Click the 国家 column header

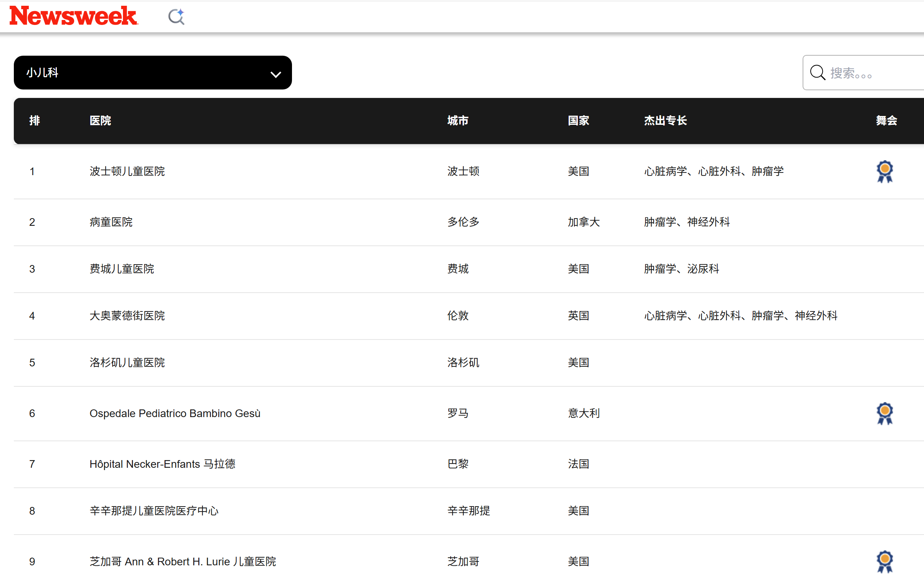click(x=578, y=121)
